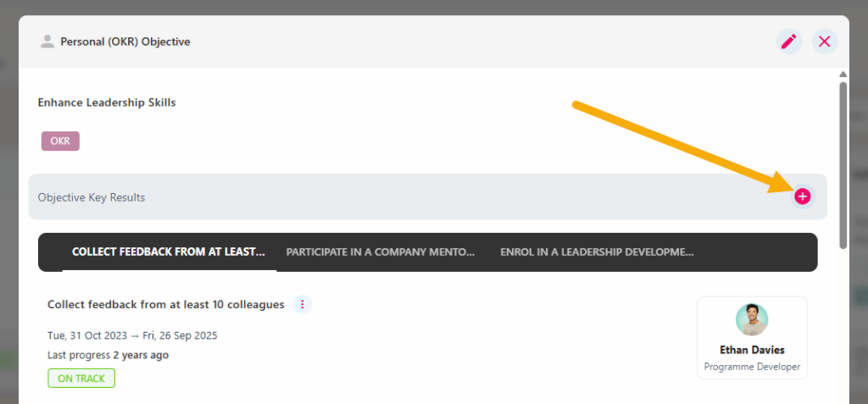Viewport: 868px width, 404px height.
Task: Click the pencil edit objective icon
Action: pos(788,42)
